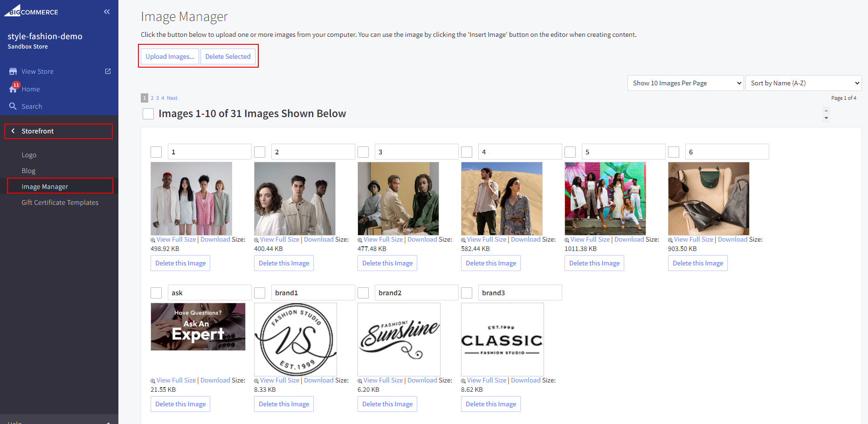Check the box for the brand1 image
Viewport: 868px width, 424px height.
[260, 293]
